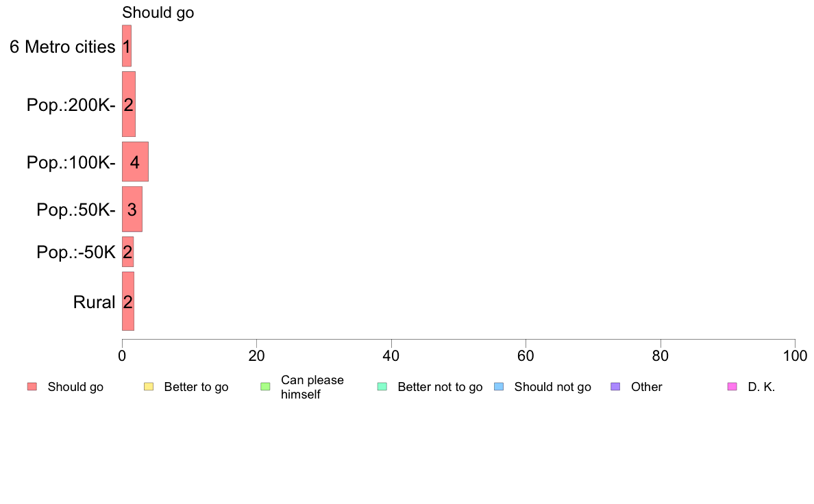This screenshot has width=814, height=504.
Task: Click the teal Better not to go swatch
Action: [382, 387]
